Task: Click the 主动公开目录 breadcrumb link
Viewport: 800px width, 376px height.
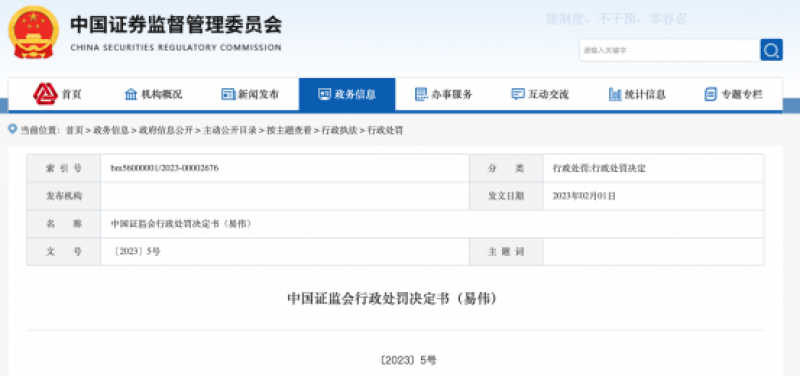Action: click(230, 131)
